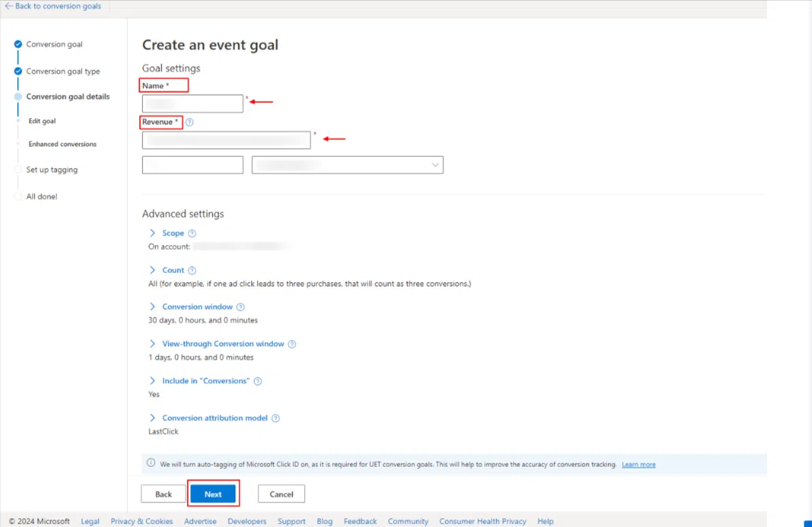
Task: Click Back to conversion goals
Action: (53, 5)
